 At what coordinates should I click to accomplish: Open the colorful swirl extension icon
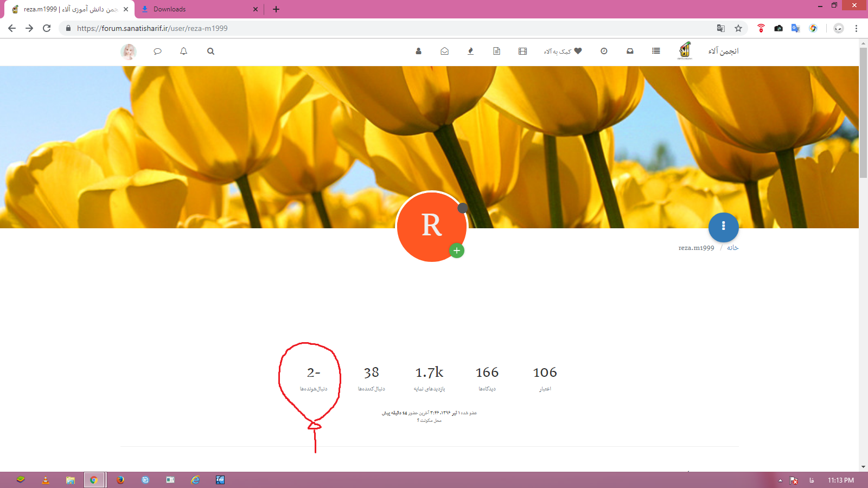(813, 28)
